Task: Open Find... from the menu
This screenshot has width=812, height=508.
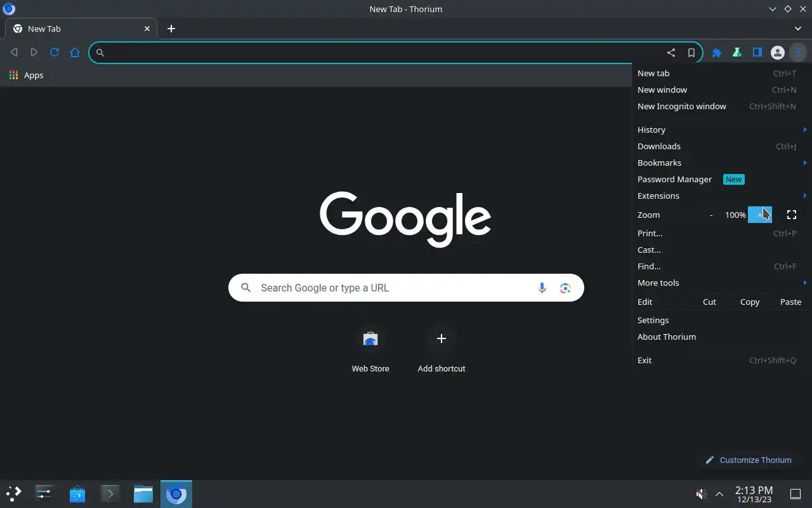Action: pyautogui.click(x=722, y=266)
